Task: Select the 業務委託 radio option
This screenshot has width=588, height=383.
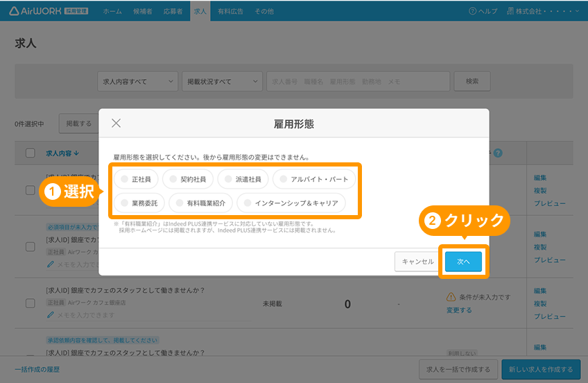Action: tap(139, 203)
